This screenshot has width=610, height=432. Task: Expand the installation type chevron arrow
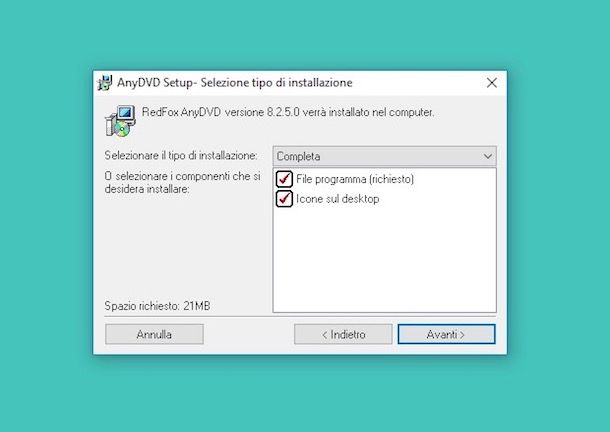(x=488, y=156)
